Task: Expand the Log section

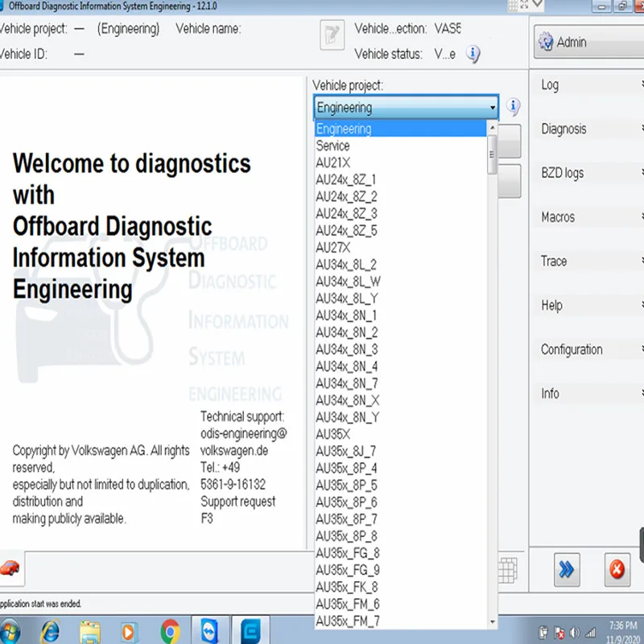Action: click(x=589, y=85)
